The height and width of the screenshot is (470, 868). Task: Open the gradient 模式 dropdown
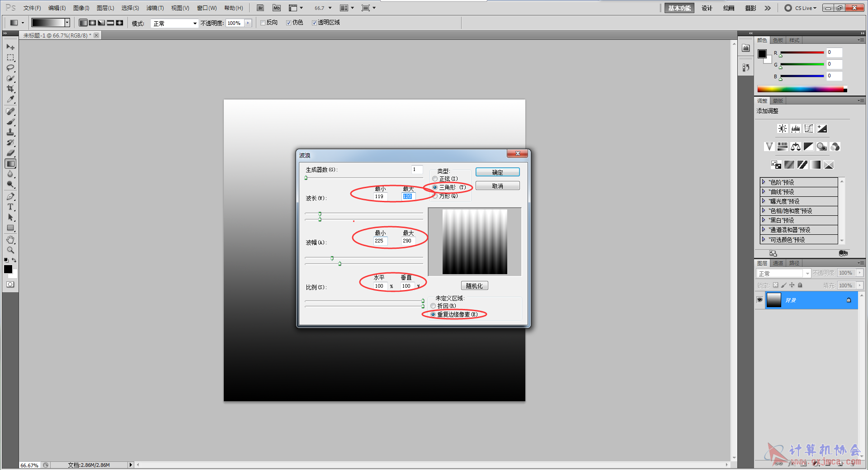pyautogui.click(x=175, y=24)
